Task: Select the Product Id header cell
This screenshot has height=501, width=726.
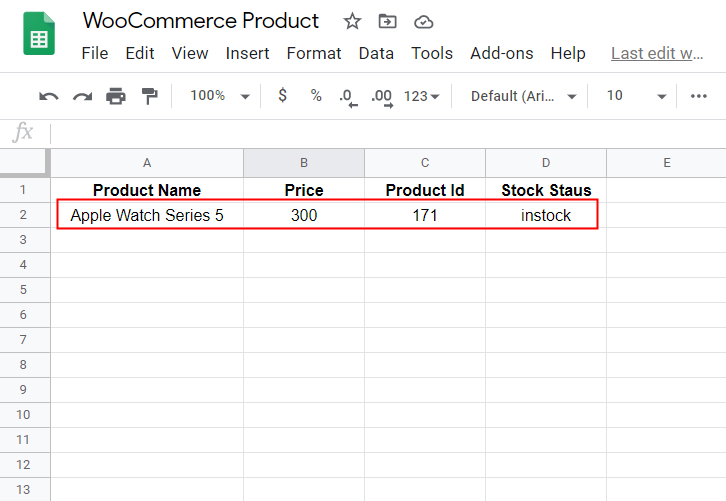Action: 425,190
